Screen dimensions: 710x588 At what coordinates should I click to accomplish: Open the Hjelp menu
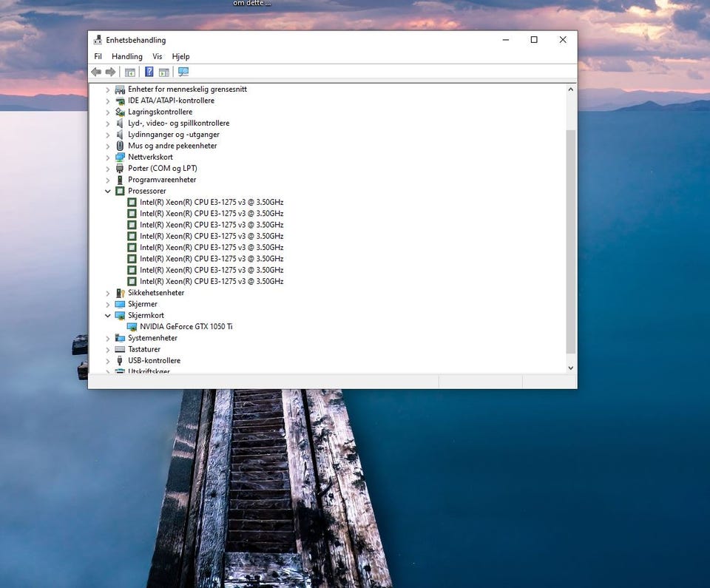click(180, 56)
